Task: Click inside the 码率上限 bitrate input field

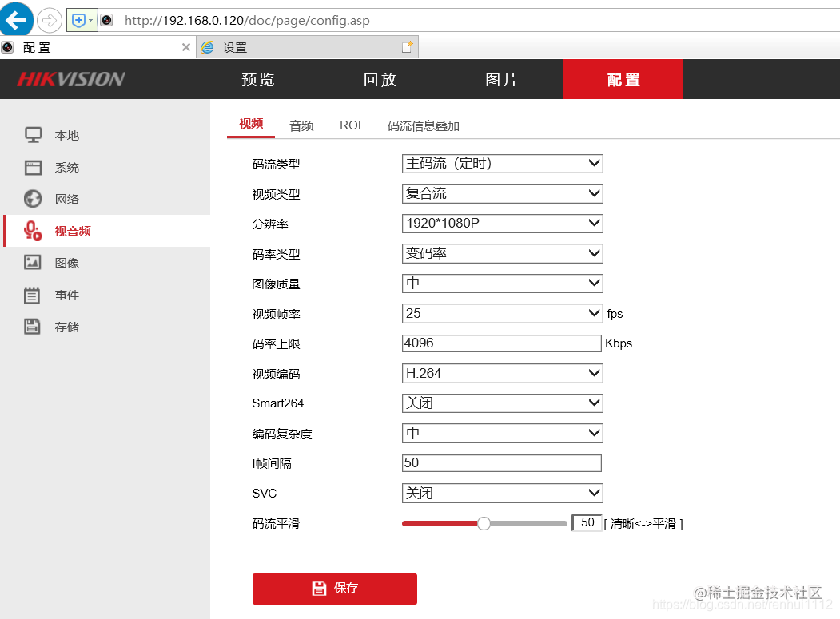Action: (502, 343)
